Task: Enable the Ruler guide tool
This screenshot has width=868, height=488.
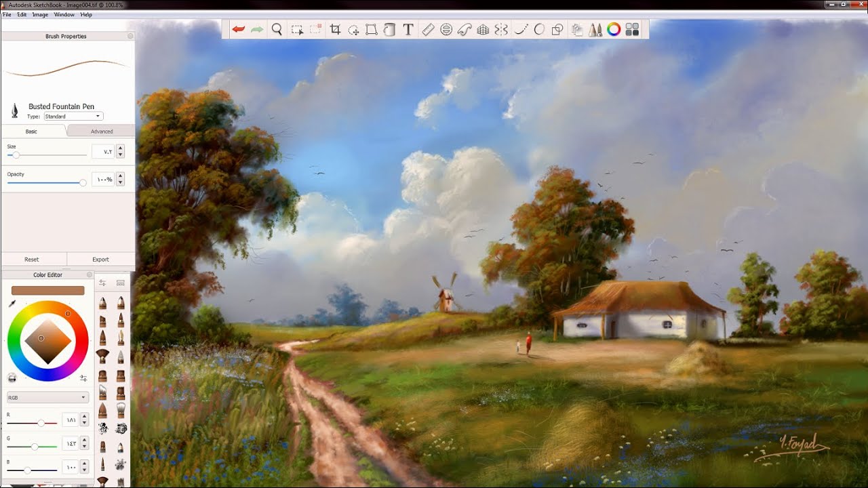Action: pos(428,29)
